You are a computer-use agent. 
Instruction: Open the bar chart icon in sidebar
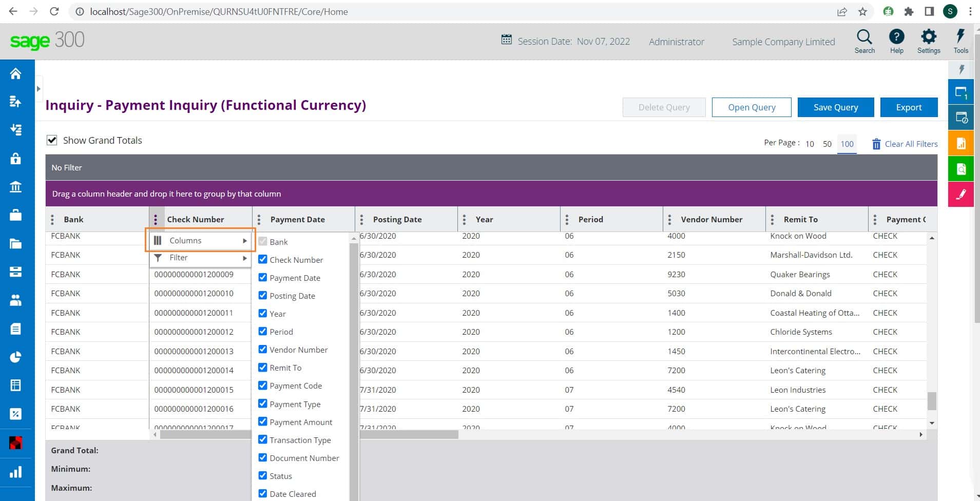15,472
